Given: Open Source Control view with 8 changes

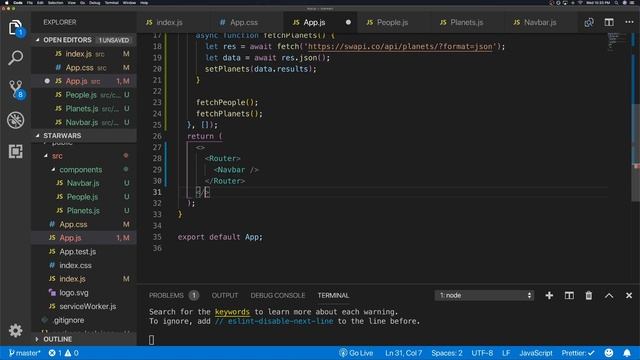Looking at the screenshot, I should pyautogui.click(x=16, y=89).
